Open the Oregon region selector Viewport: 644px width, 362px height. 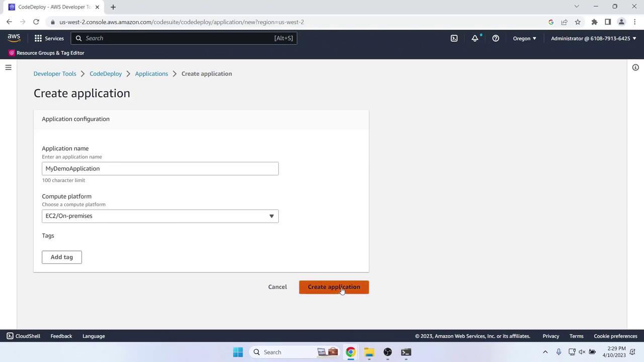pos(525,38)
